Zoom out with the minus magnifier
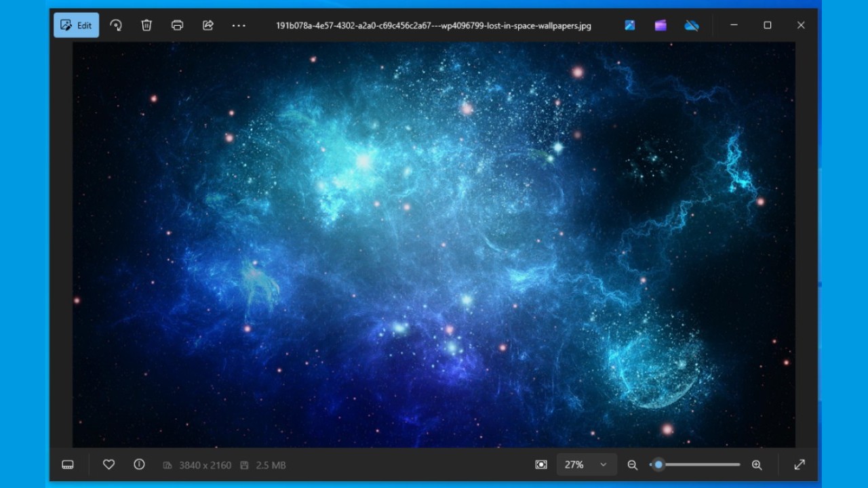868x488 pixels. [x=633, y=464]
